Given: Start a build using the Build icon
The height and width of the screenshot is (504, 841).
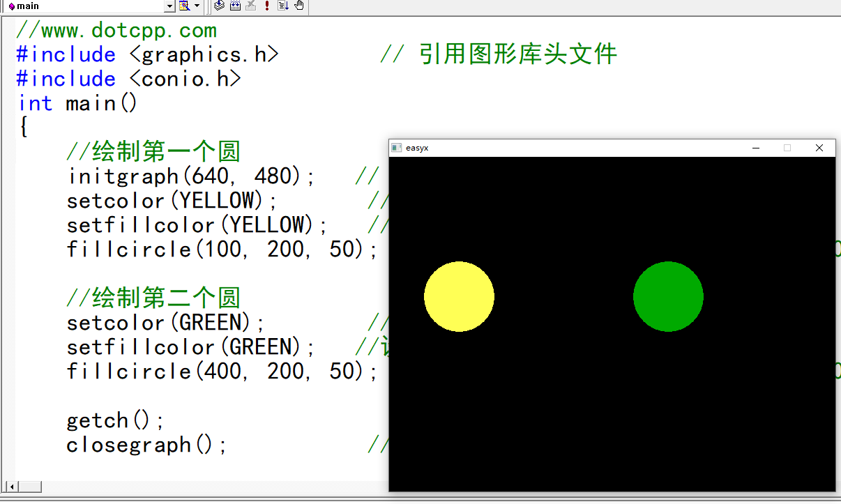Looking at the screenshot, I should [235, 6].
